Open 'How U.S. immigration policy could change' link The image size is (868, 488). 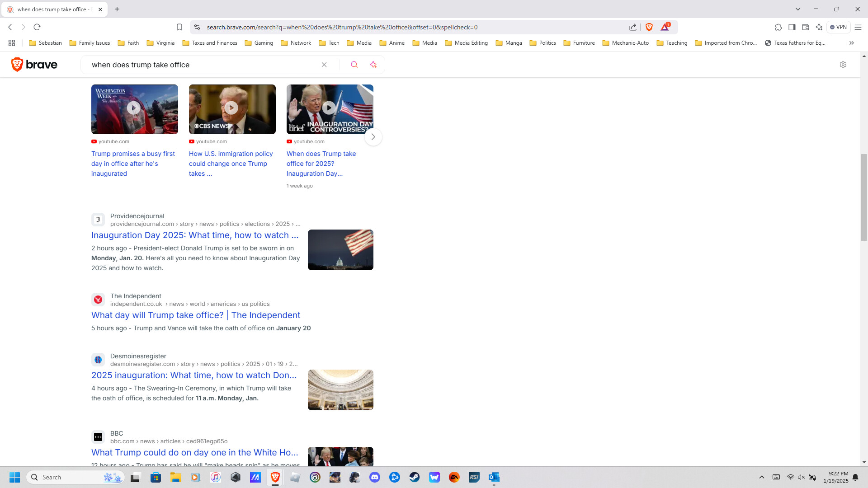pos(231,164)
